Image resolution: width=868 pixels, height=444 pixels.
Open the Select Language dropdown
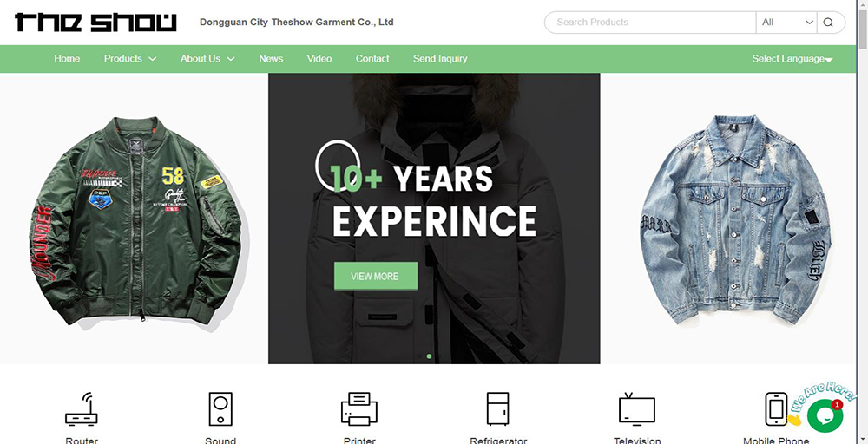click(x=792, y=59)
